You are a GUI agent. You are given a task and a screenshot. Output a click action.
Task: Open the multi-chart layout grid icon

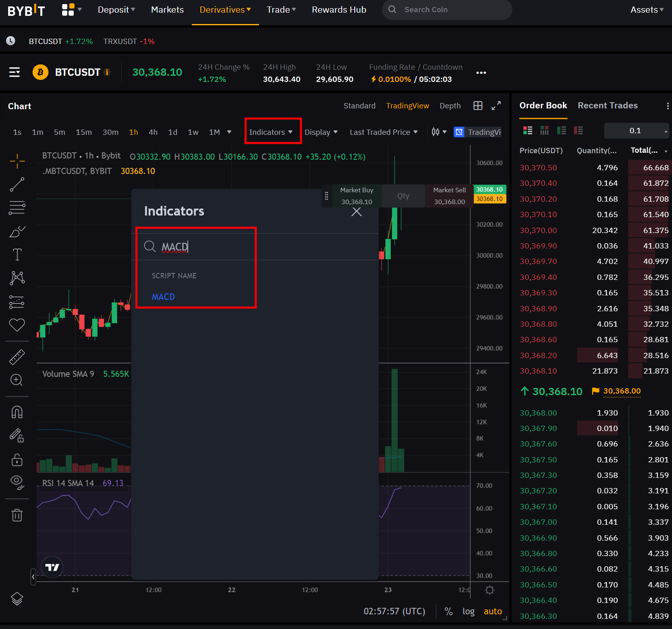[x=478, y=106]
